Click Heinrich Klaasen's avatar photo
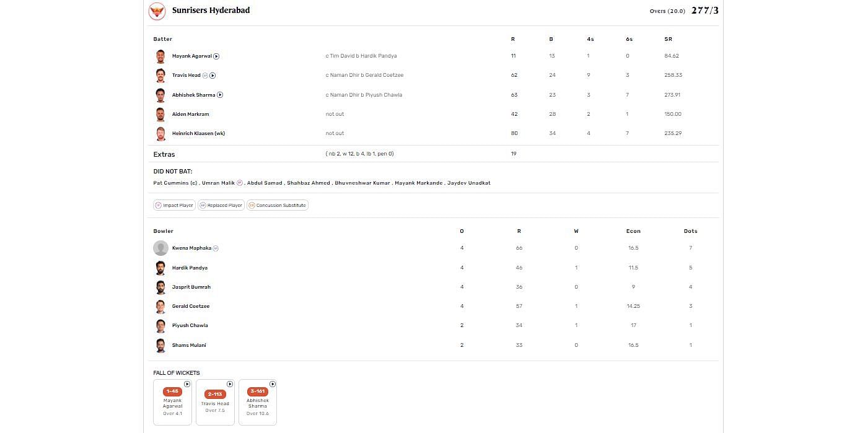The width and height of the screenshot is (868, 433). point(160,134)
